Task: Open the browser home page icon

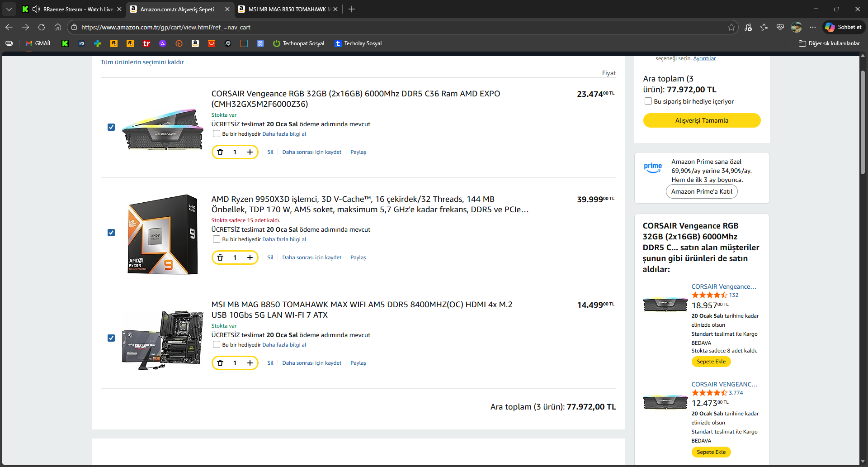Action: [58, 27]
